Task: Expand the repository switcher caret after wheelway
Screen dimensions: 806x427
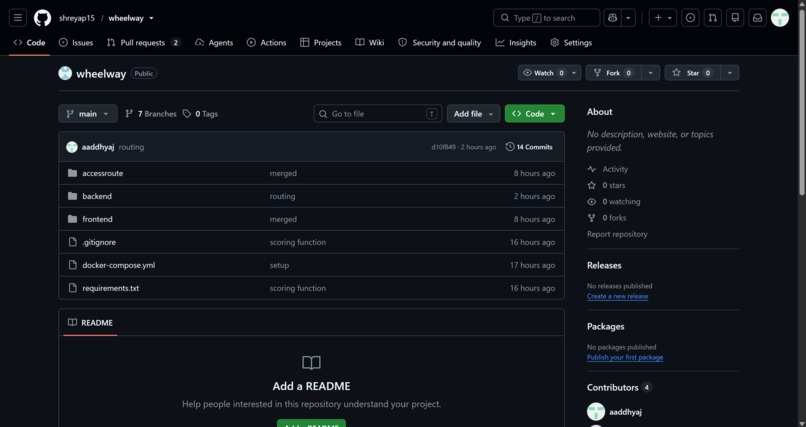Action: pos(151,18)
